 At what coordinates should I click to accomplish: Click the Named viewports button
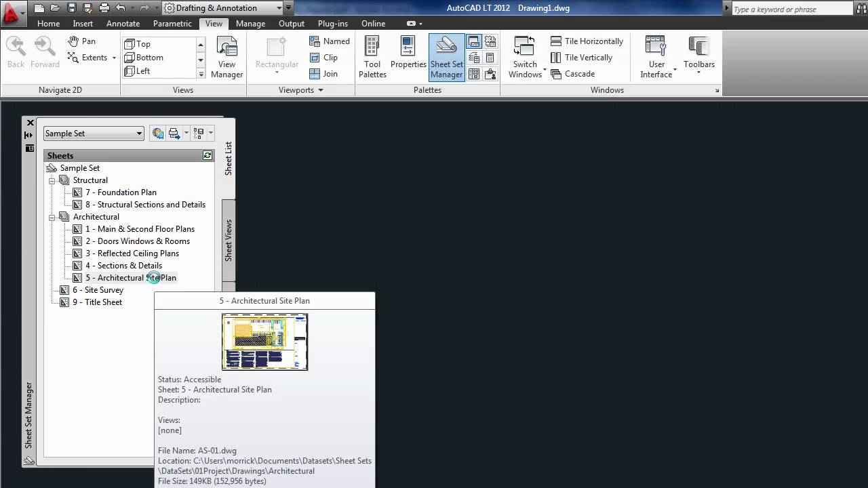pos(330,41)
